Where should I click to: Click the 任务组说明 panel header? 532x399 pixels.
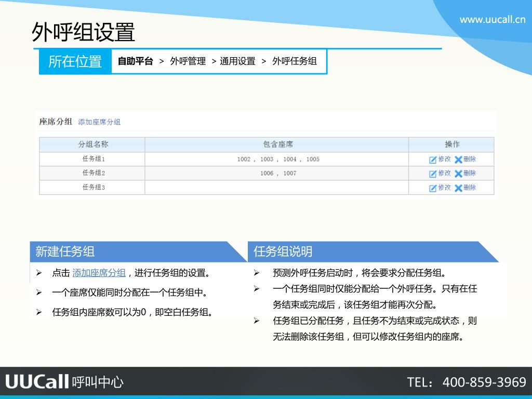coord(373,251)
